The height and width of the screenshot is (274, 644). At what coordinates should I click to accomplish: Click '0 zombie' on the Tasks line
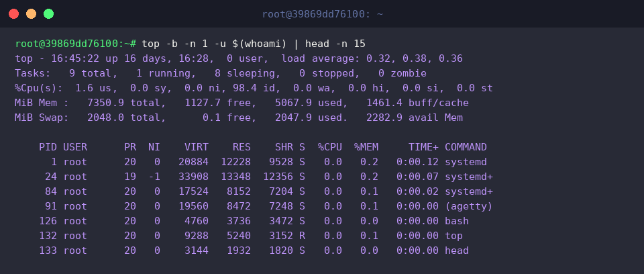(x=402, y=73)
